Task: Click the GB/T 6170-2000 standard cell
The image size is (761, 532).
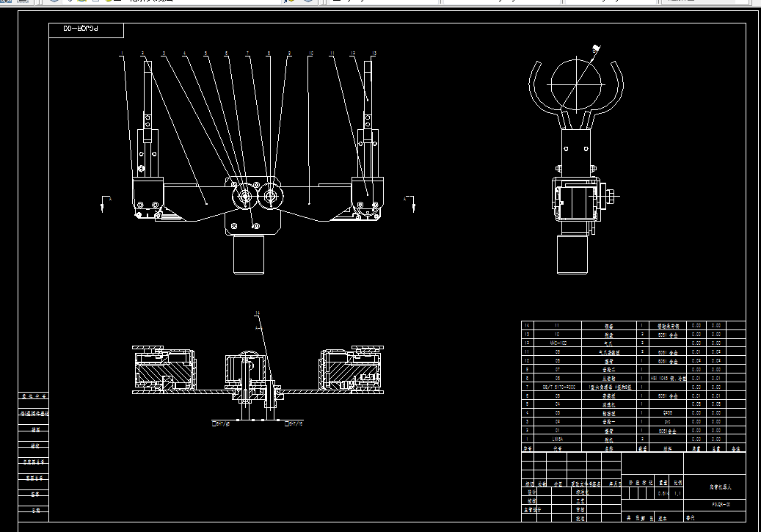Action: click(x=558, y=387)
